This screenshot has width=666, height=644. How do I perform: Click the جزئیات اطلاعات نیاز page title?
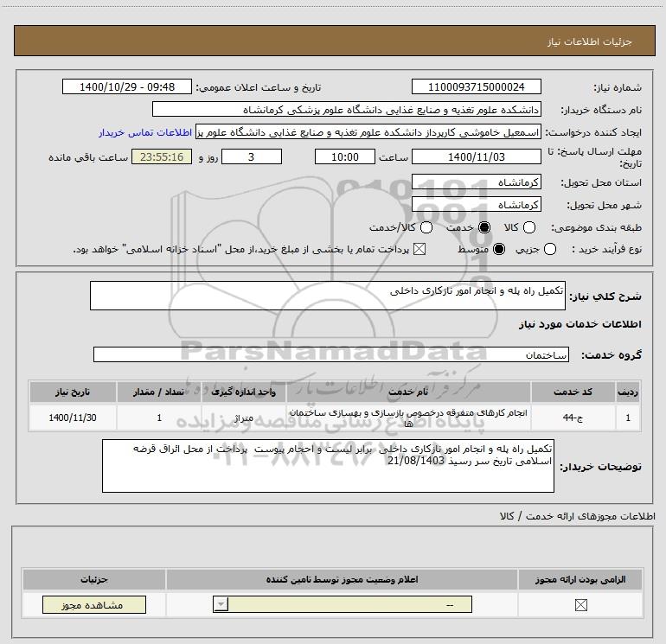(x=590, y=41)
